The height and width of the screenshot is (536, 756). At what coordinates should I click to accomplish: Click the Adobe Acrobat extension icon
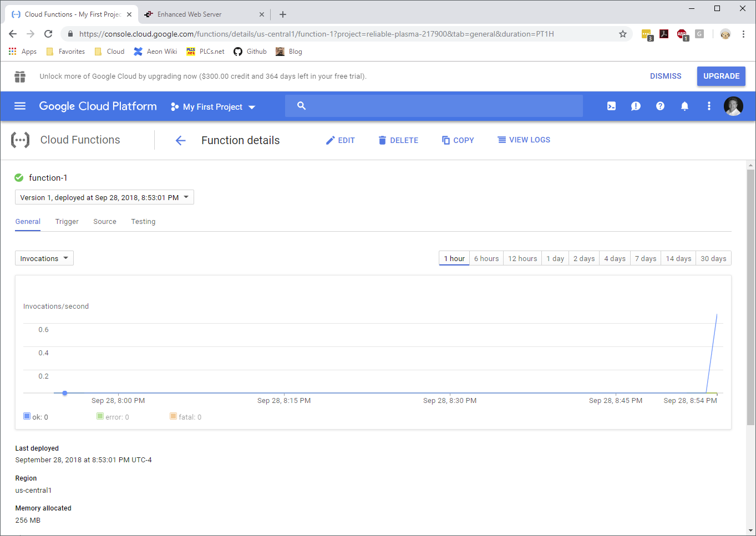(x=664, y=34)
